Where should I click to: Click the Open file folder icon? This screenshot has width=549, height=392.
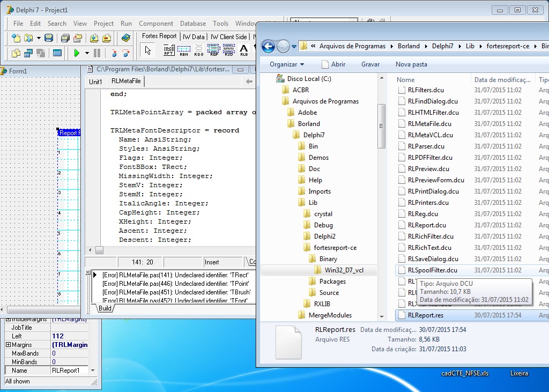point(28,38)
